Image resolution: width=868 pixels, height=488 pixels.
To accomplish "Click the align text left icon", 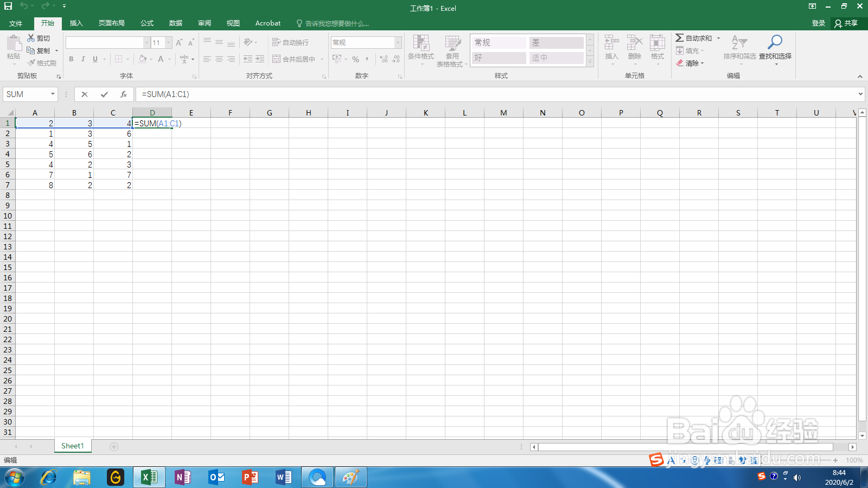I will (x=207, y=59).
